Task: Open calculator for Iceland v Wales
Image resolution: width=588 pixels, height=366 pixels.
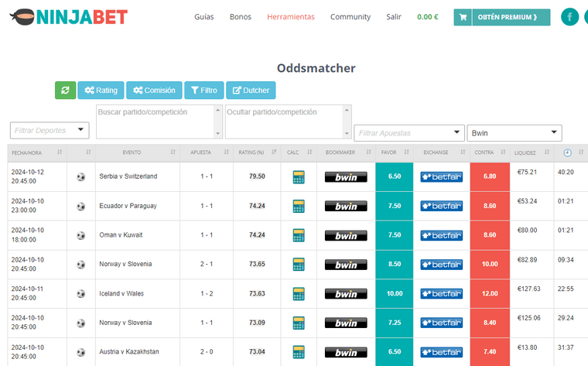Action: (x=299, y=293)
